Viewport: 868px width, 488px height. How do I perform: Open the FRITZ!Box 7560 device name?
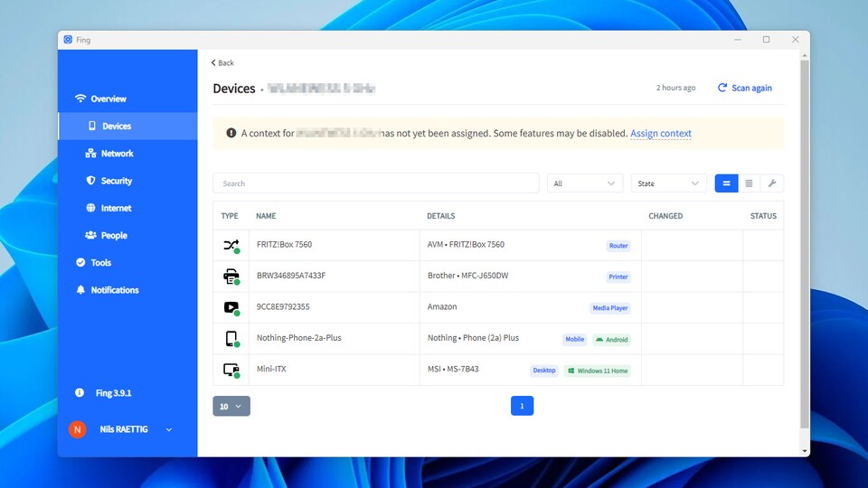[284, 244]
